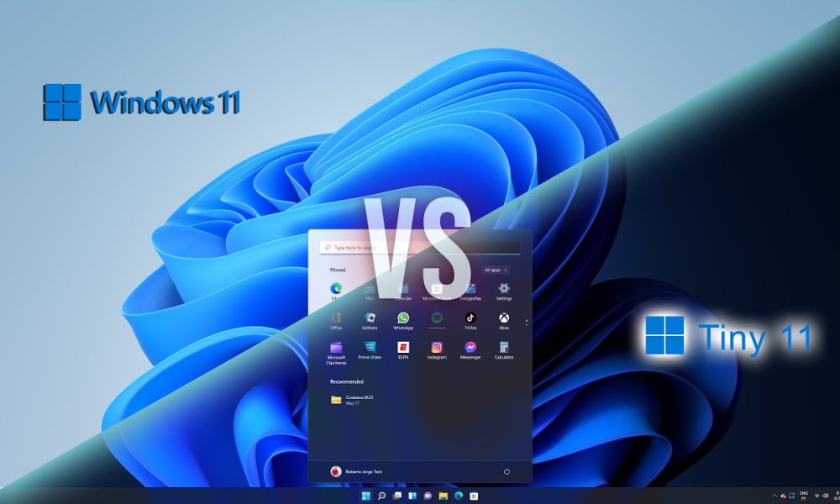Launch Microsoft Clipchamp
Screen dimensions: 840x504
tap(336, 348)
